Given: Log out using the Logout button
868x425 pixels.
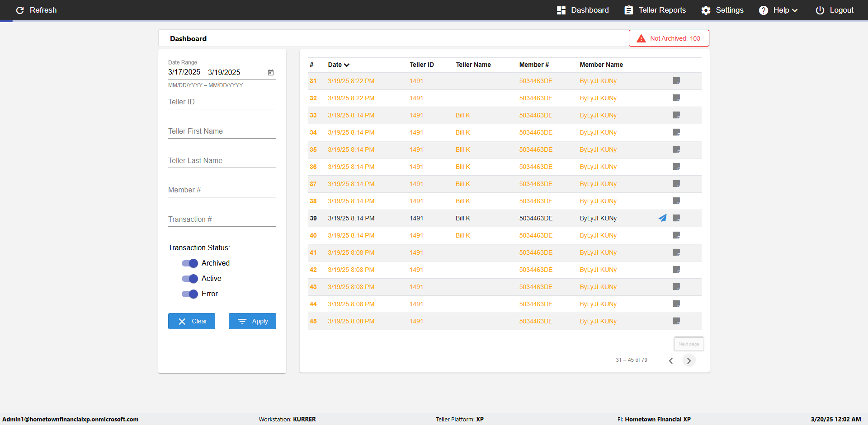Looking at the screenshot, I should tap(835, 10).
